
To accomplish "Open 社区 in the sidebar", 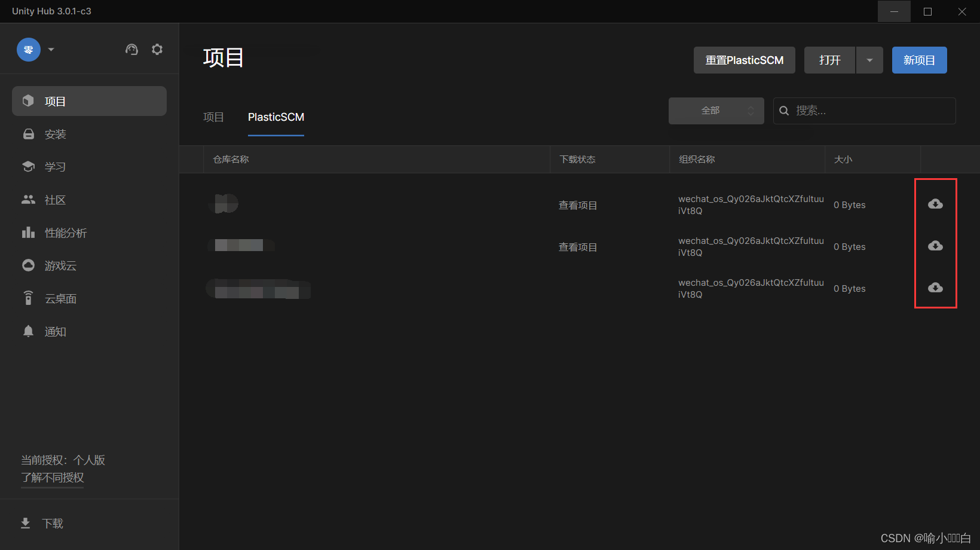I will coord(89,200).
